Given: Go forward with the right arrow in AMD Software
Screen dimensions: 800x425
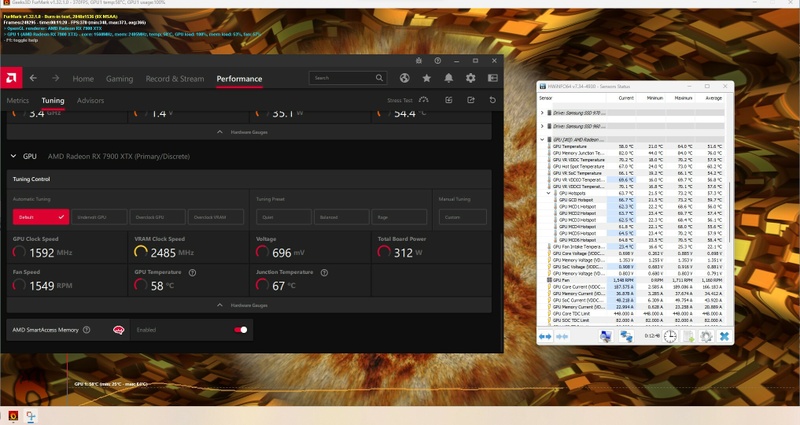Looking at the screenshot, I should point(55,78).
